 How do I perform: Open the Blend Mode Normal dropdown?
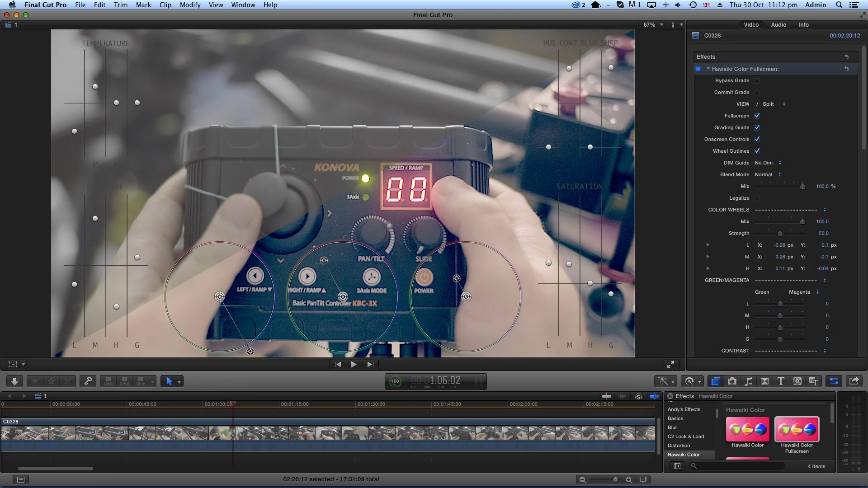coord(768,175)
